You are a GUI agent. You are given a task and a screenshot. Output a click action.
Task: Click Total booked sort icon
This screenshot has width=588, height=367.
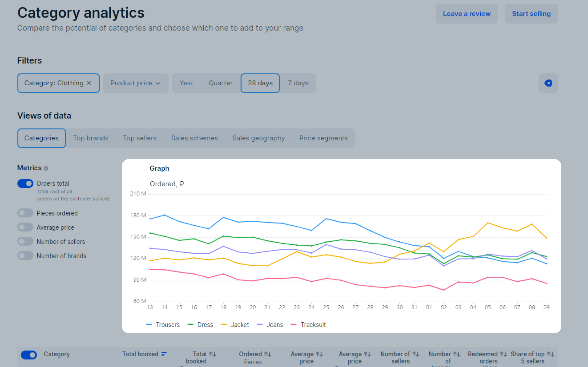(x=164, y=354)
